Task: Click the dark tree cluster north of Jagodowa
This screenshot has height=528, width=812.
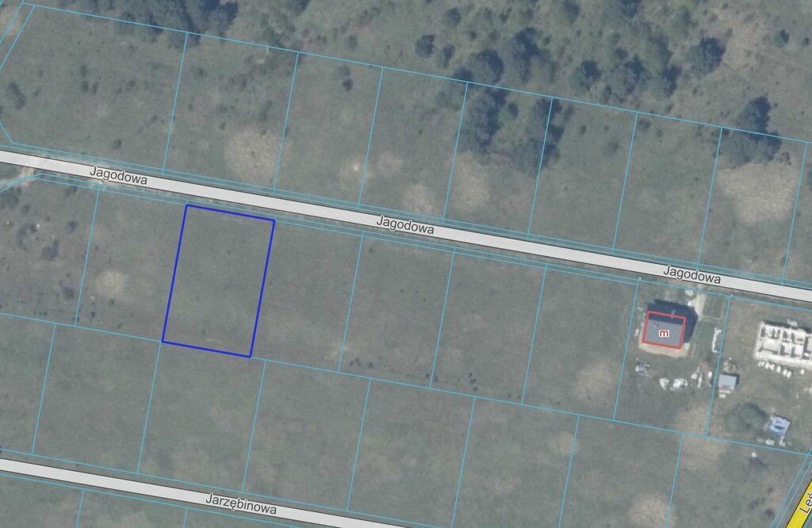Action: (x=507, y=127)
